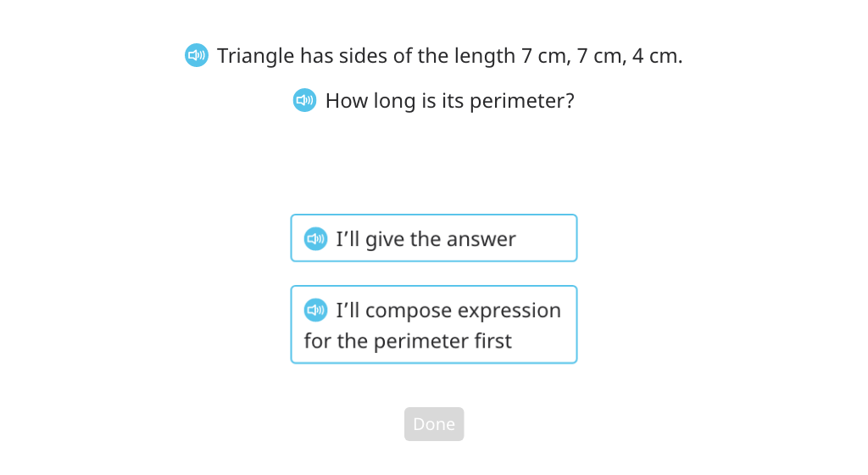The image size is (868, 475).
Task: Pick the answer box reading 'give the answer'
Action: click(x=434, y=238)
